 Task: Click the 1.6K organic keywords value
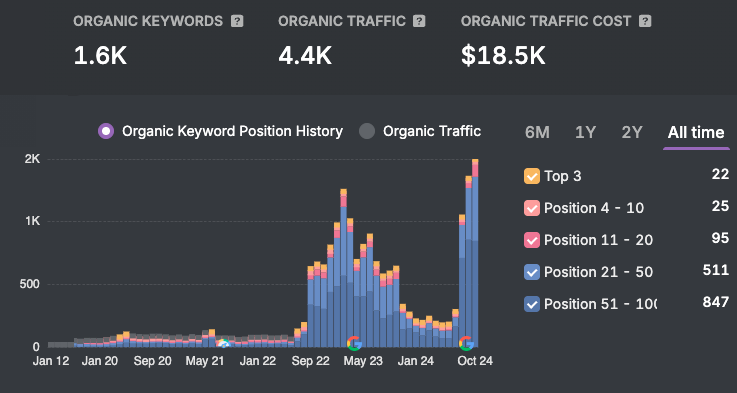[x=100, y=56]
